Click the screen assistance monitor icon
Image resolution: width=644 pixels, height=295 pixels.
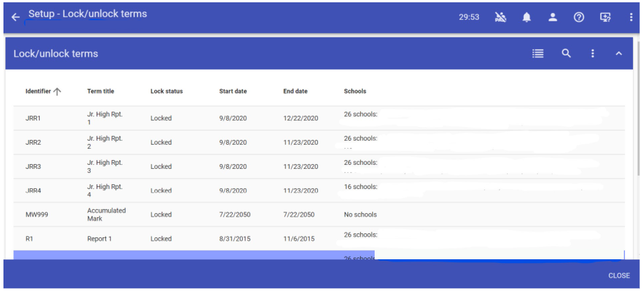605,17
